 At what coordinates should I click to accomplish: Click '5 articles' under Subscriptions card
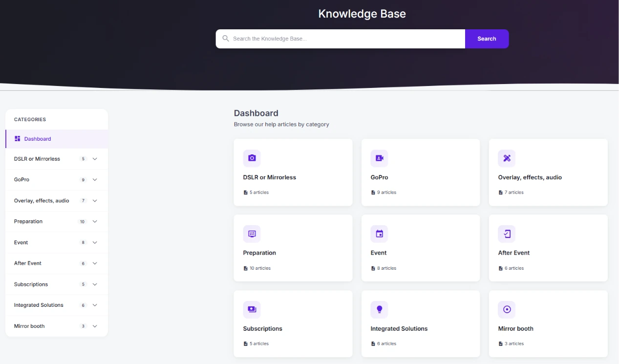point(259,344)
